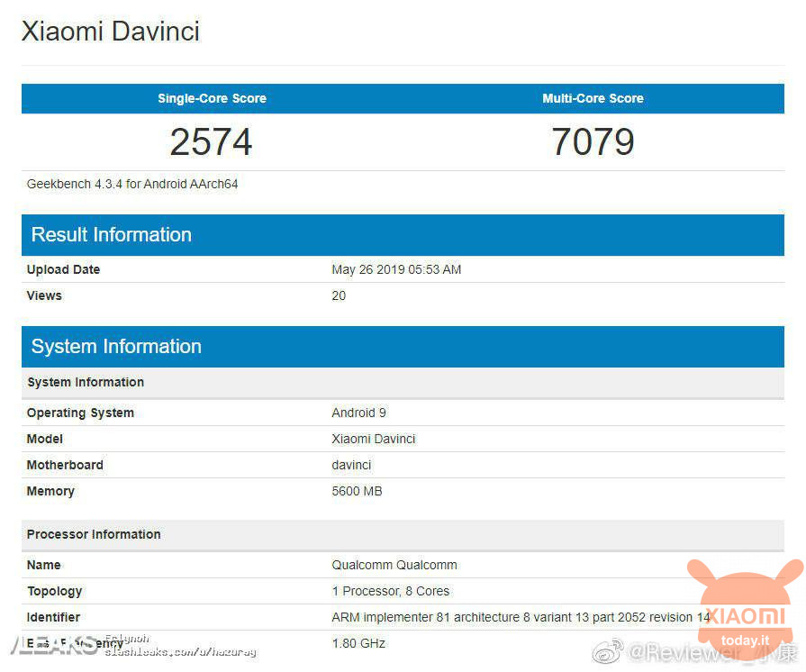Collapse the Result Information section header

click(x=111, y=235)
